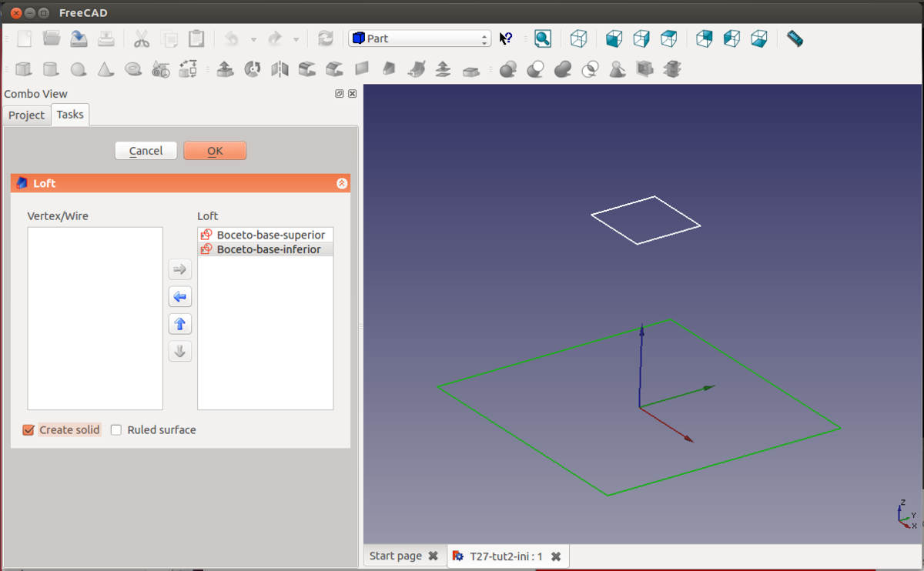
Task: Switch to the Project tab
Action: pos(27,115)
